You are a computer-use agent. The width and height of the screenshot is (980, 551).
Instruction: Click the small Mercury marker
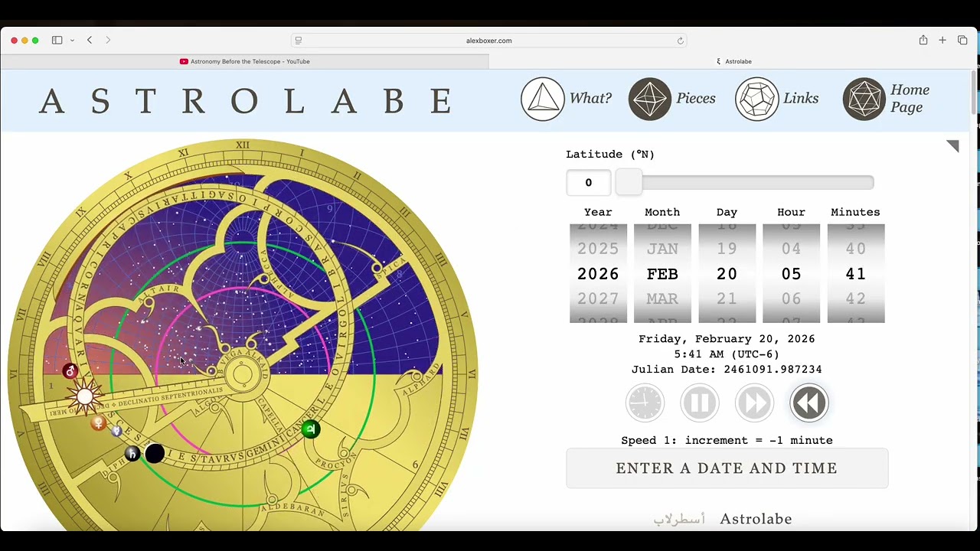(116, 432)
